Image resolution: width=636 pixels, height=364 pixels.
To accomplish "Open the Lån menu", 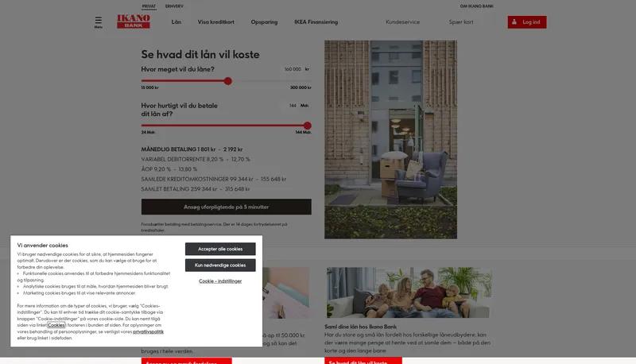I will [x=176, y=22].
